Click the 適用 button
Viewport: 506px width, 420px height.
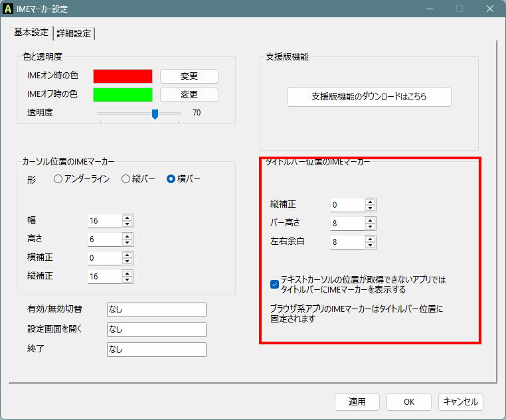pyautogui.click(x=357, y=402)
